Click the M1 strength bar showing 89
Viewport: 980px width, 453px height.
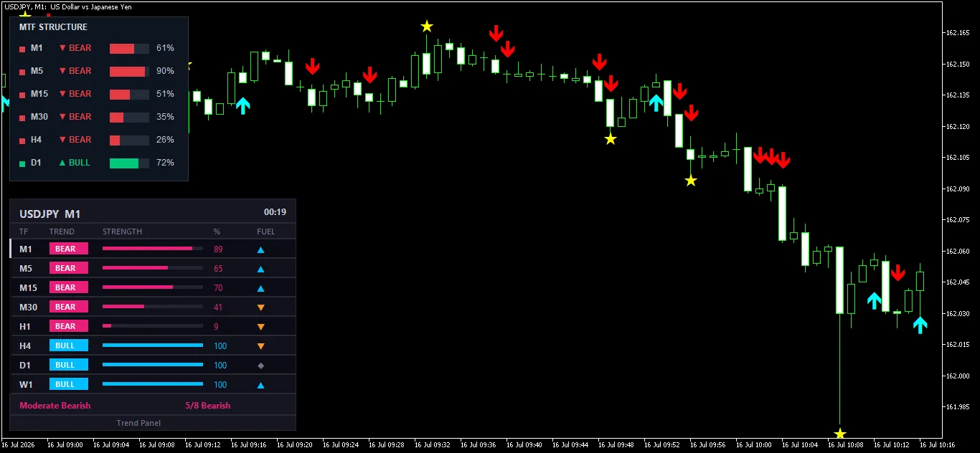tap(153, 249)
